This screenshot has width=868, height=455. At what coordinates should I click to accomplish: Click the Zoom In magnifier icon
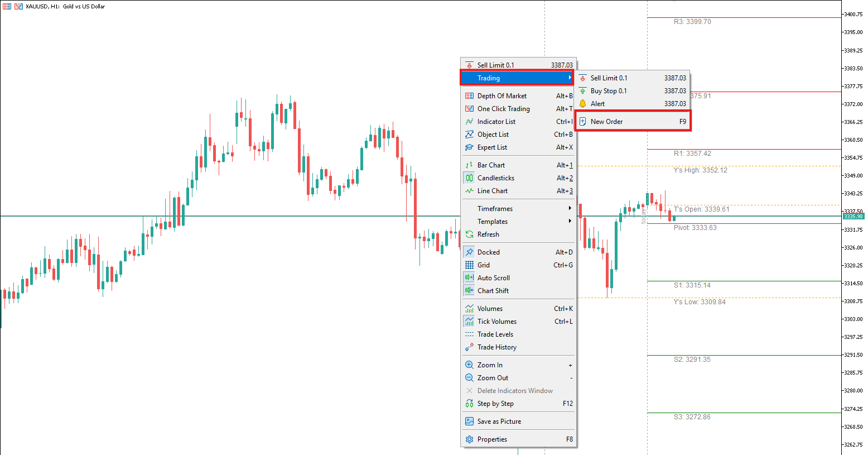(x=469, y=365)
